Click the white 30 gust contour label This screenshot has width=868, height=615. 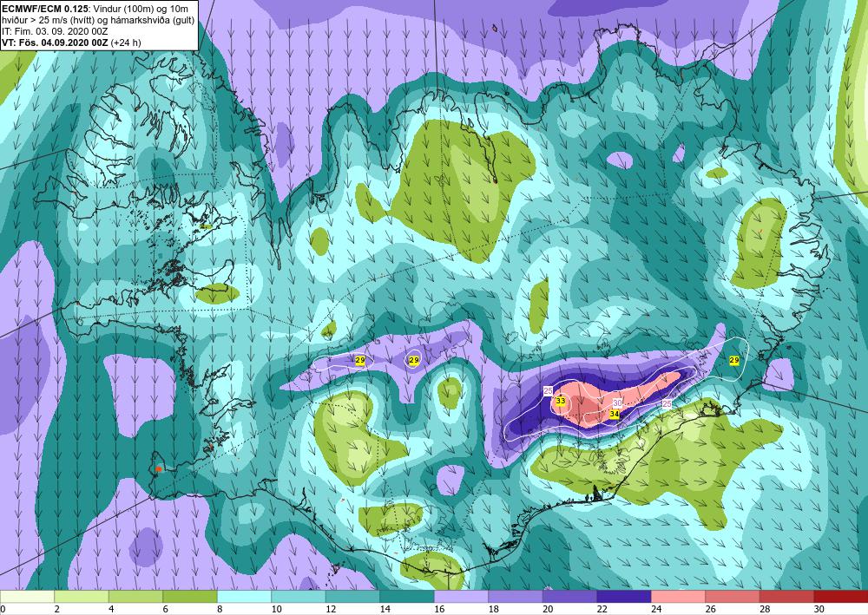coord(618,403)
